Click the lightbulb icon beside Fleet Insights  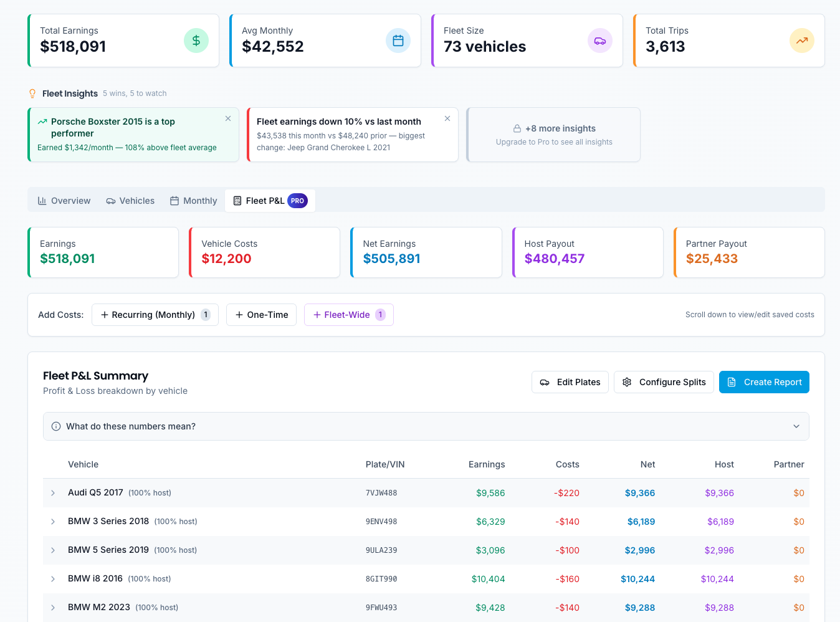[x=32, y=93]
